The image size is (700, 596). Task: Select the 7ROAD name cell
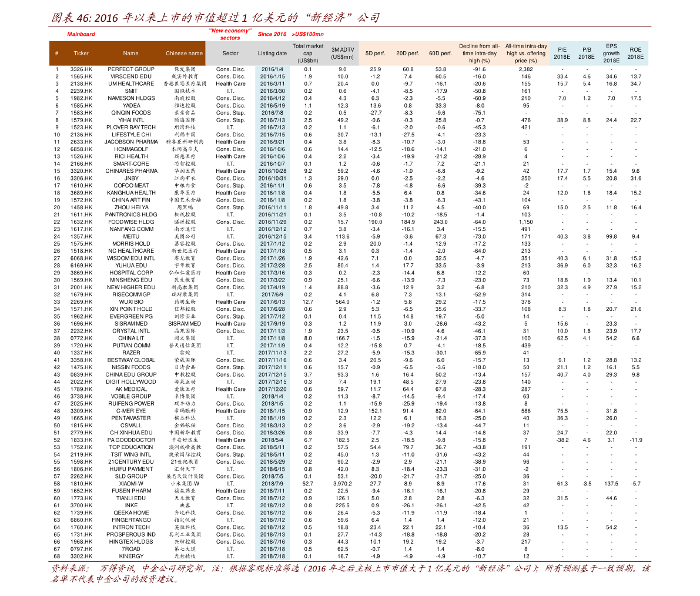click(131, 549)
